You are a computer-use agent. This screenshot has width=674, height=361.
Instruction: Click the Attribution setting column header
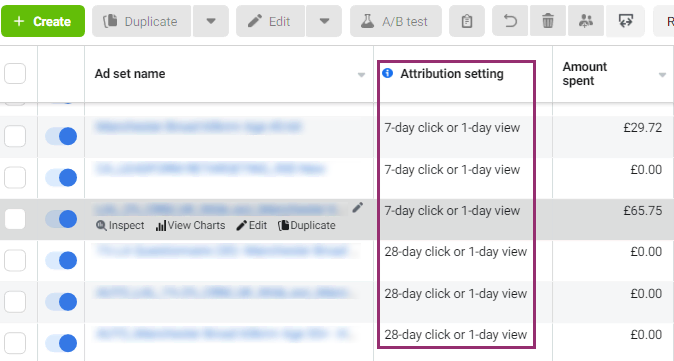[x=452, y=73]
